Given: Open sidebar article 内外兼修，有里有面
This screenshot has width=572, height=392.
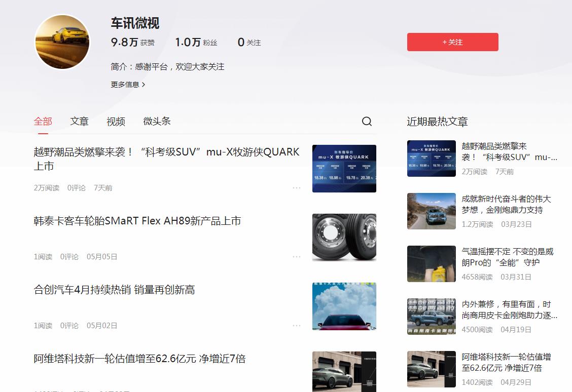Looking at the screenshot, I should 509,309.
